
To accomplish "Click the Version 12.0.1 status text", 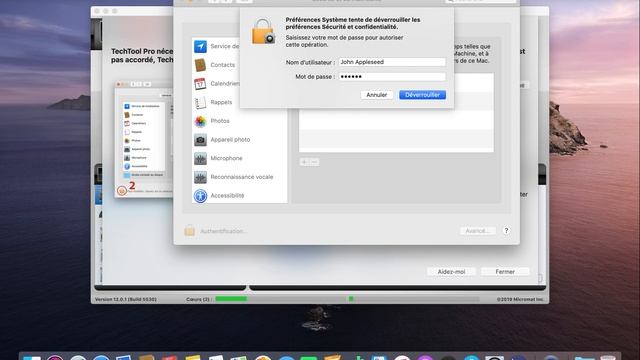I will [x=126, y=299].
